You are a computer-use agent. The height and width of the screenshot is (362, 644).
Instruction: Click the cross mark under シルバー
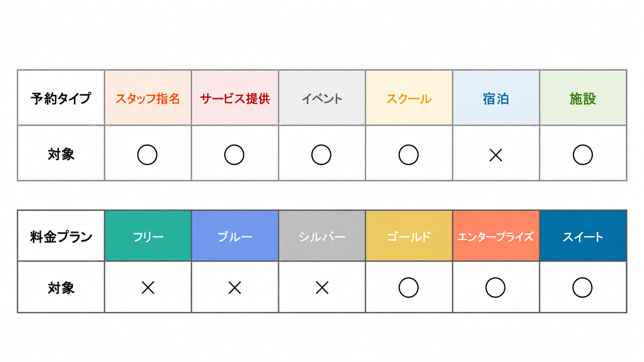pos(322,287)
